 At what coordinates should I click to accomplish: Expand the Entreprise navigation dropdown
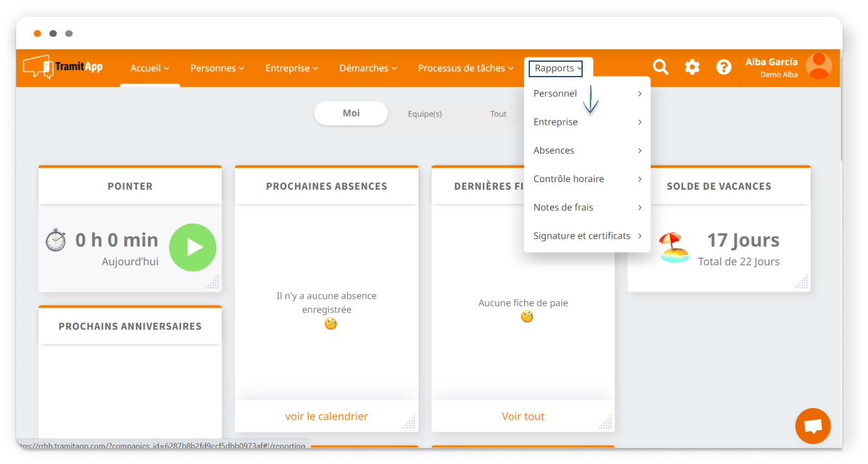pos(292,68)
